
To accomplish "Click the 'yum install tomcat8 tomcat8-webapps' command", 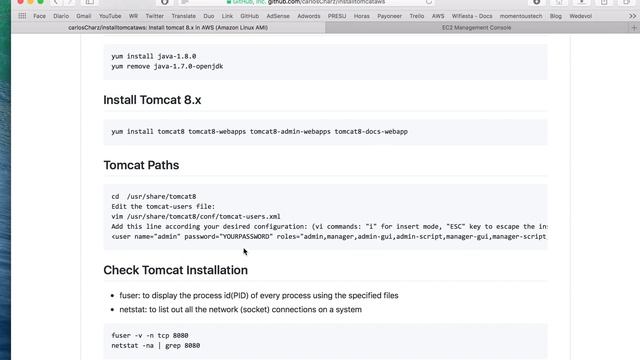I will [260, 131].
